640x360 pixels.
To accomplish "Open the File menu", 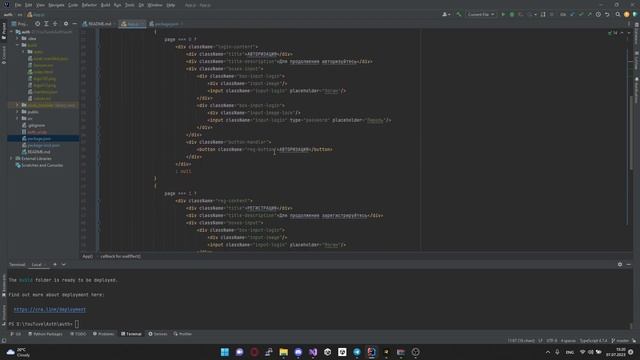I will (x=18, y=5).
